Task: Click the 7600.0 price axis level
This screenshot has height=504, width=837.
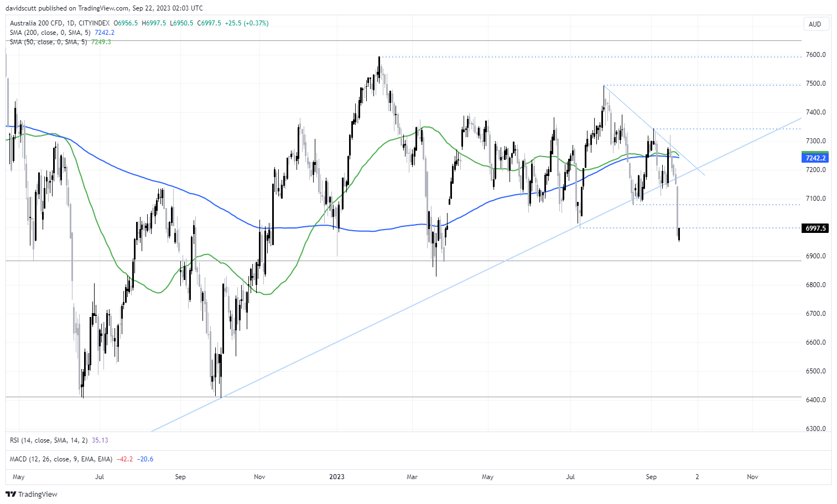Action: point(816,55)
